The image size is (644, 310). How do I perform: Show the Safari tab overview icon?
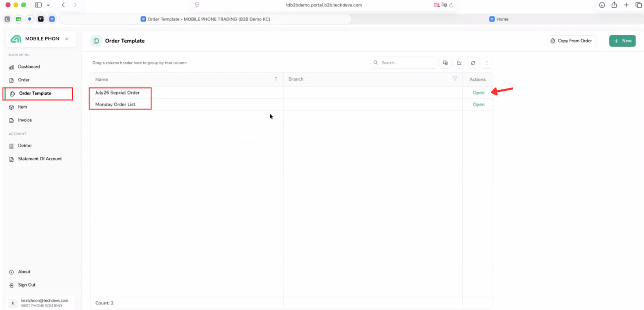[x=638, y=5]
